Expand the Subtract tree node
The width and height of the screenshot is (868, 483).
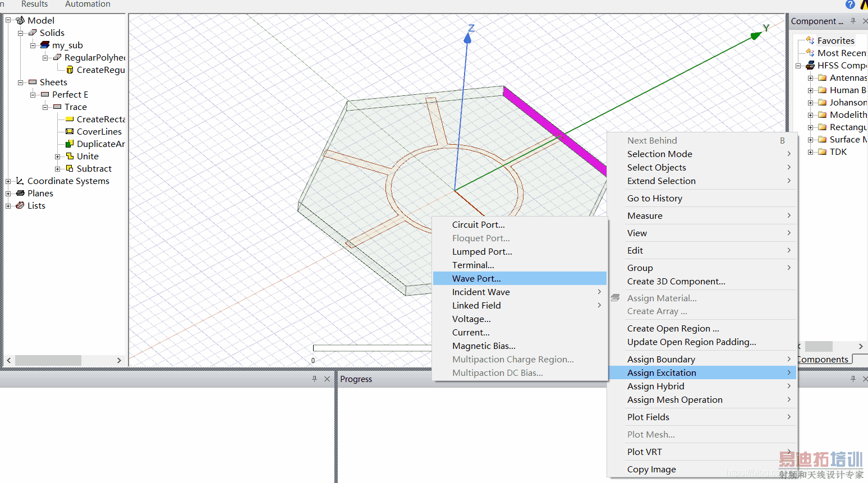(57, 169)
